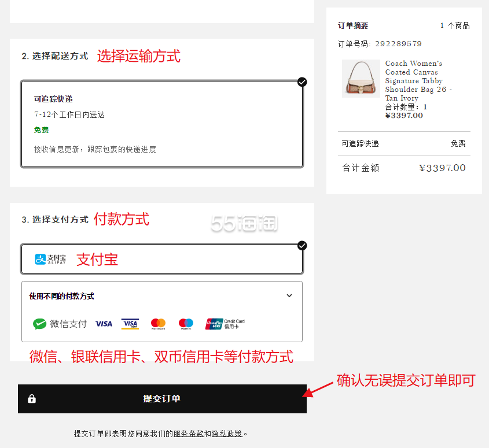Viewport: 489px width, 448px height.
Task: Click 可追踪快递 row in order summary
Action: tap(404, 143)
